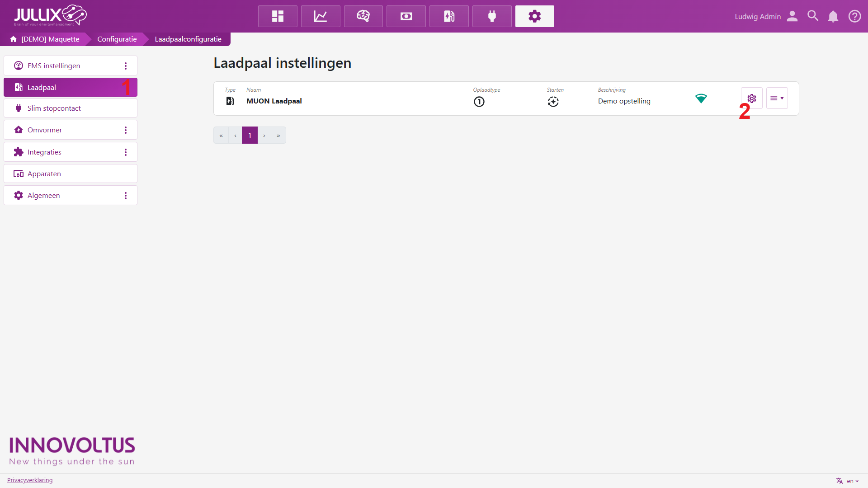Select Apparaten in sidebar menu

44,174
